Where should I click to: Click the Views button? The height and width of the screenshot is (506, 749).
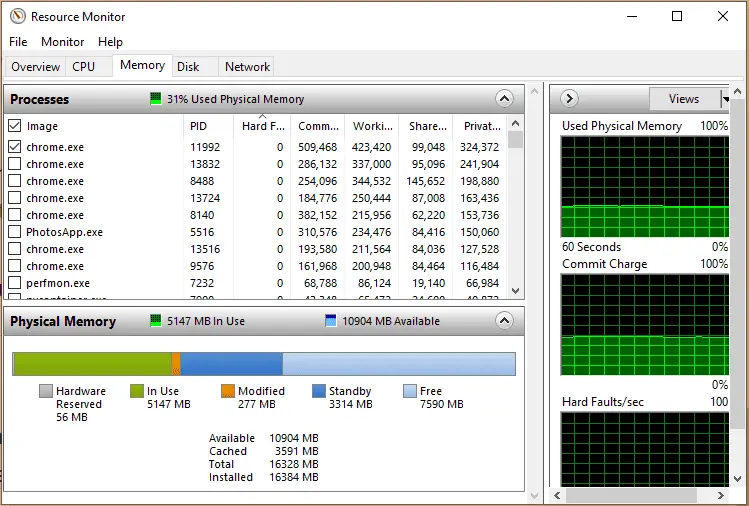[684, 99]
